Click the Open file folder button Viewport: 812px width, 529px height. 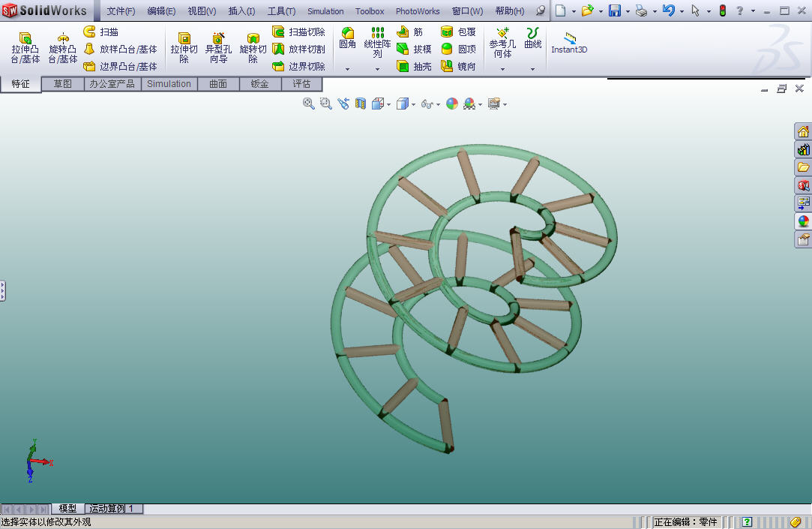pos(587,11)
